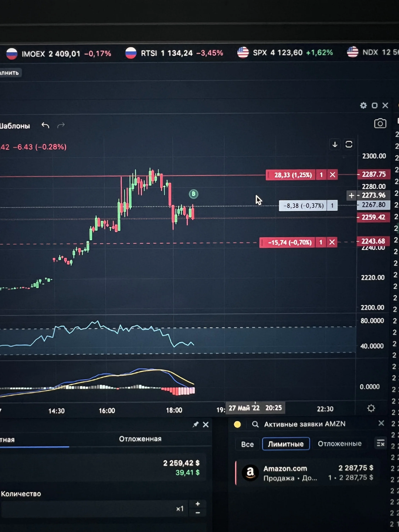Click the yellow circle link-group indicator

tap(237, 425)
